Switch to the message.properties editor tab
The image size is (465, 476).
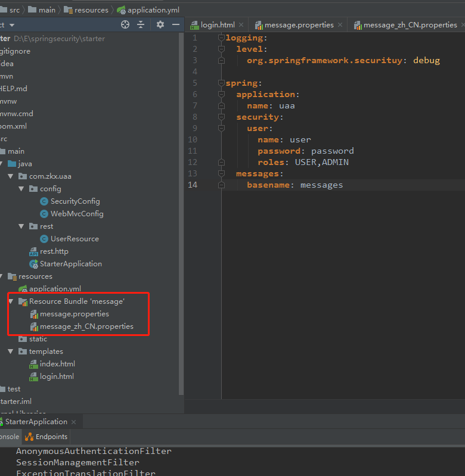pyautogui.click(x=299, y=25)
